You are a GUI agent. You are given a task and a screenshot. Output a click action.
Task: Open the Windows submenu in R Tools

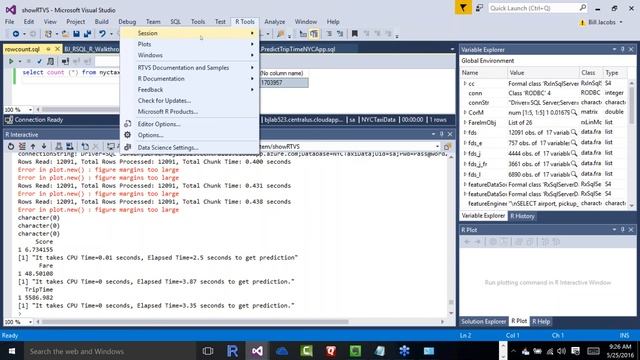point(189,55)
